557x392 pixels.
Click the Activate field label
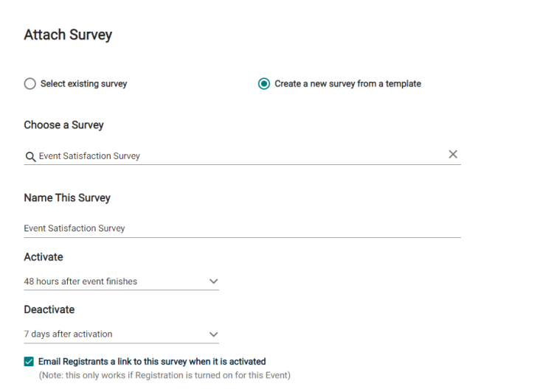pyautogui.click(x=44, y=257)
